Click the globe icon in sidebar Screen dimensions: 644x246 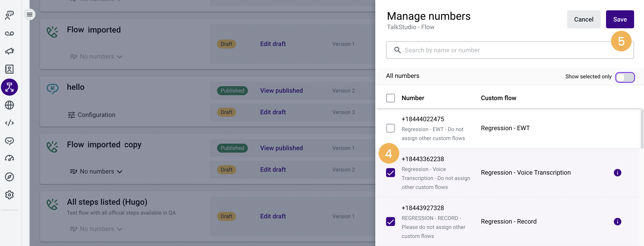click(x=9, y=105)
